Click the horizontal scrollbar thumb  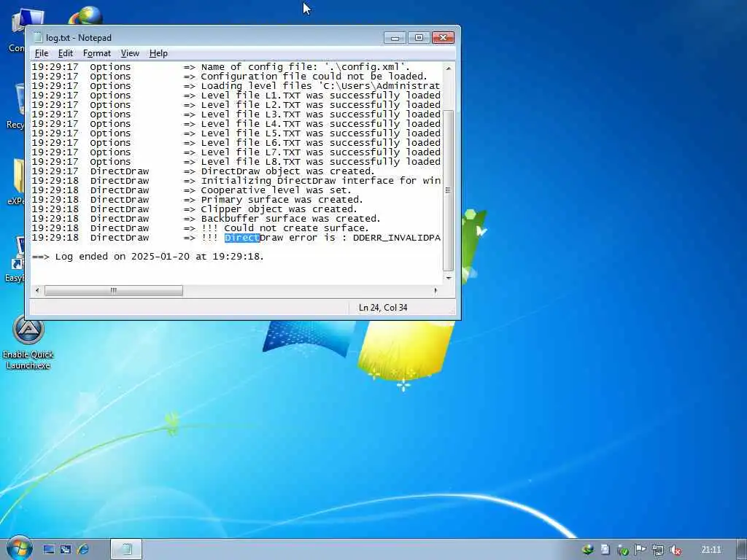click(113, 290)
